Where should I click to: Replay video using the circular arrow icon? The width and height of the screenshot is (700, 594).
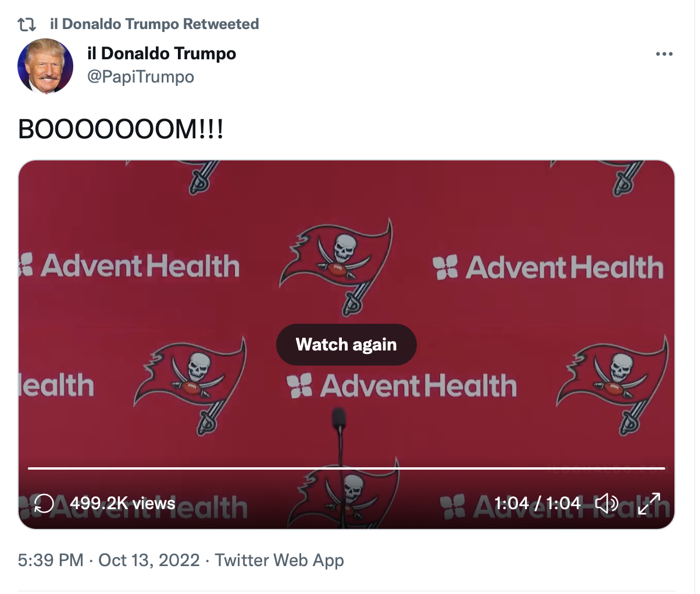pyautogui.click(x=44, y=503)
